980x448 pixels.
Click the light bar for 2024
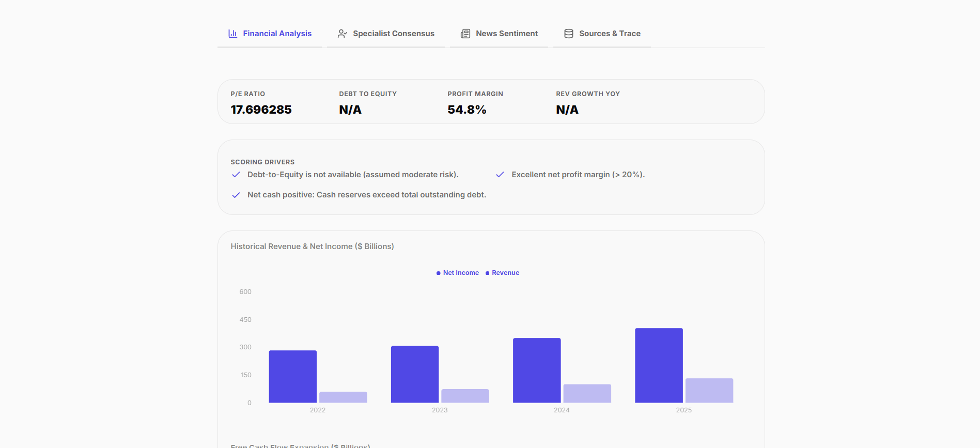point(587,394)
